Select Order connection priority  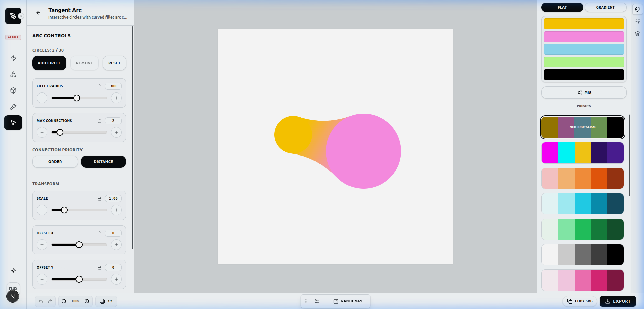(55, 162)
